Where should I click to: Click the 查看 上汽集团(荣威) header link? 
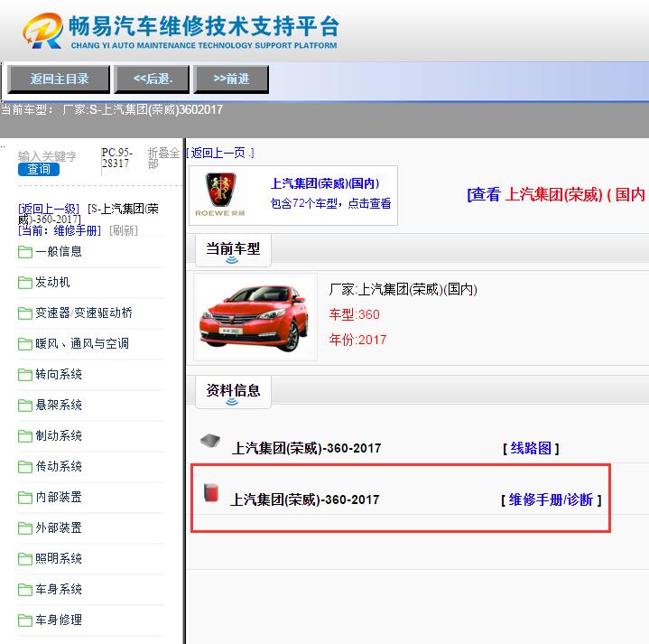[558, 194]
